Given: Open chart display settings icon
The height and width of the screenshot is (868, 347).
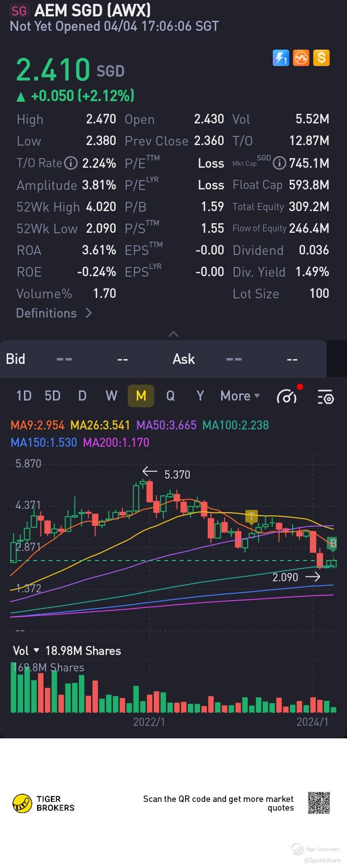Looking at the screenshot, I should click(x=326, y=396).
